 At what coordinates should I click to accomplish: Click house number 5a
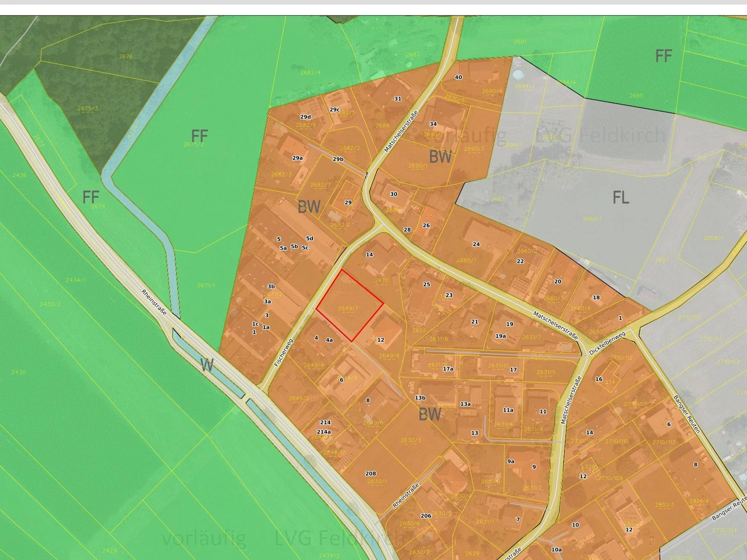point(284,248)
